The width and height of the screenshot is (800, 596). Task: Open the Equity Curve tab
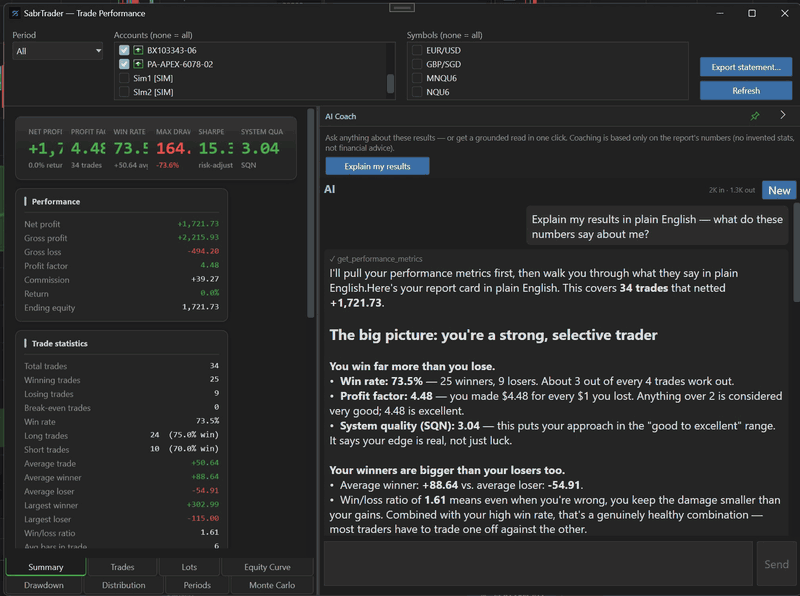(267, 567)
